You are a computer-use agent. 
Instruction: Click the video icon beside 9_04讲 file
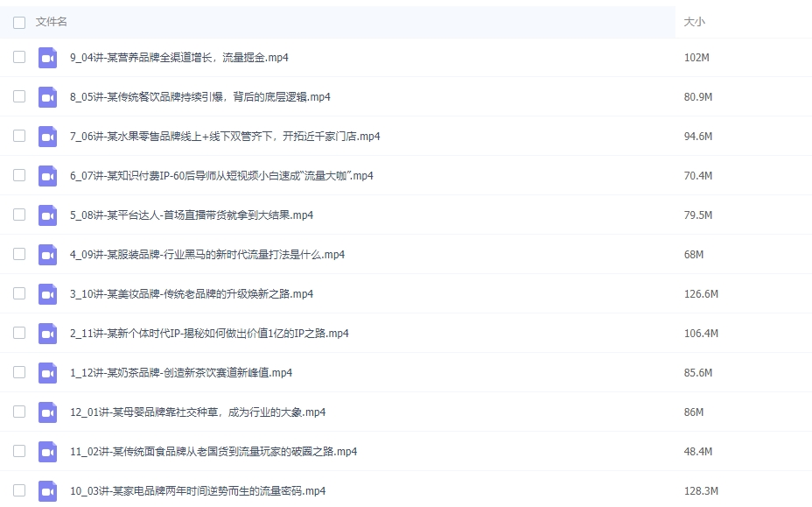tap(47, 57)
